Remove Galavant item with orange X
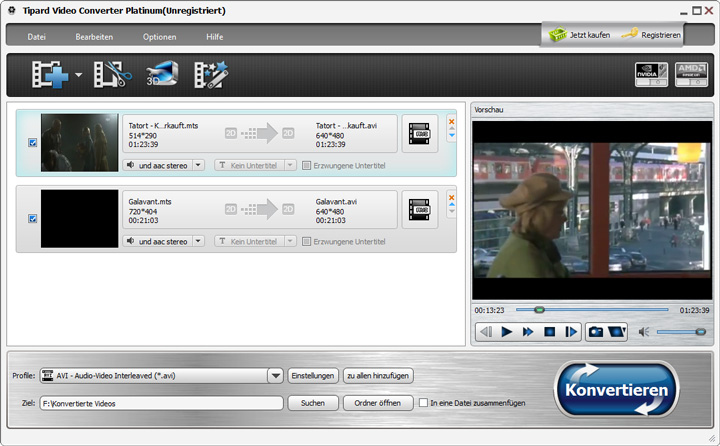Screen dimensions: 720x446 point(451,198)
